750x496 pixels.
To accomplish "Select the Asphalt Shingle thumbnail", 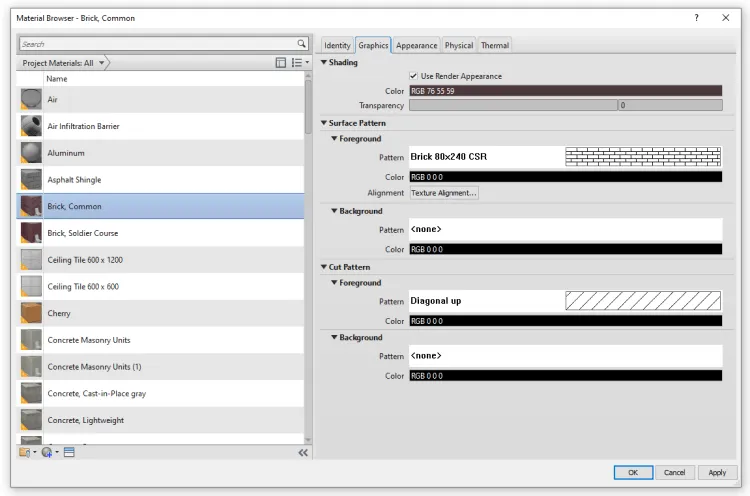I will pos(31,180).
